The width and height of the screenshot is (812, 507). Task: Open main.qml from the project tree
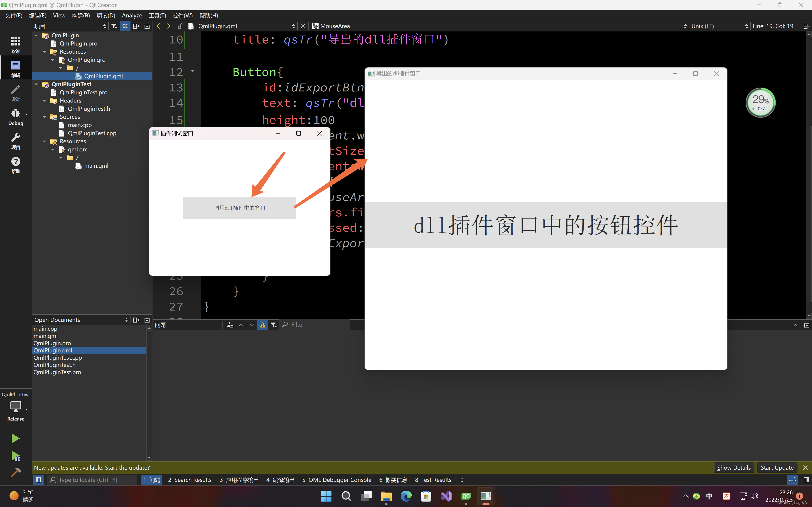tap(96, 166)
